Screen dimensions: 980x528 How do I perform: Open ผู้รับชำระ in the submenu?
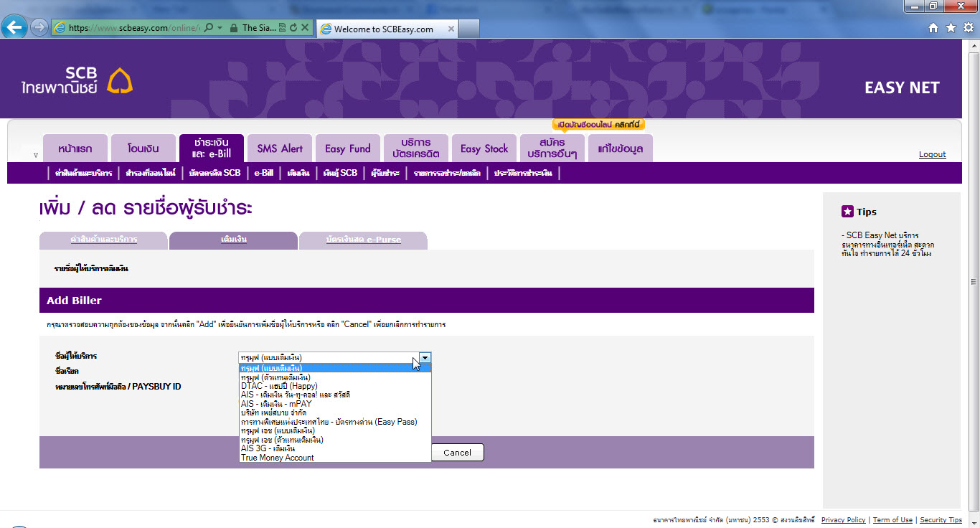tap(385, 173)
